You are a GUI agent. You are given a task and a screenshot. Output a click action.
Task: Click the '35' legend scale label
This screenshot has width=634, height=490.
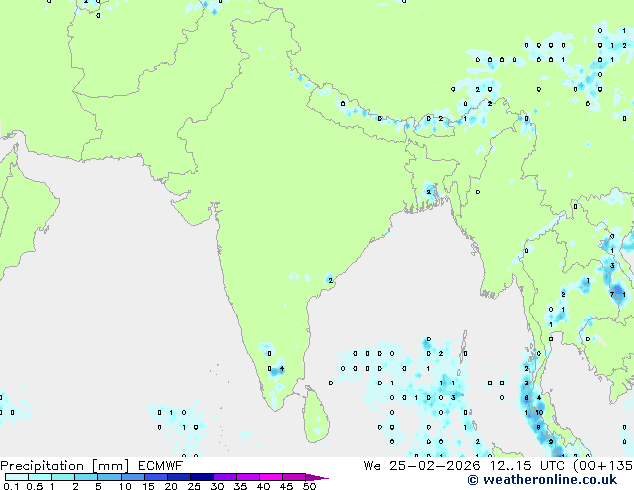(x=240, y=486)
